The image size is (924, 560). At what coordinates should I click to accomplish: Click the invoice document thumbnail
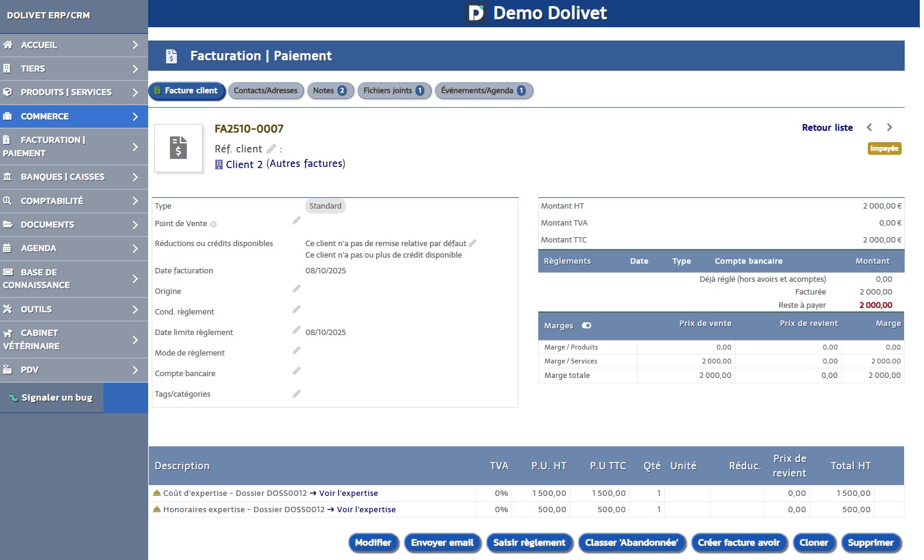tap(178, 148)
